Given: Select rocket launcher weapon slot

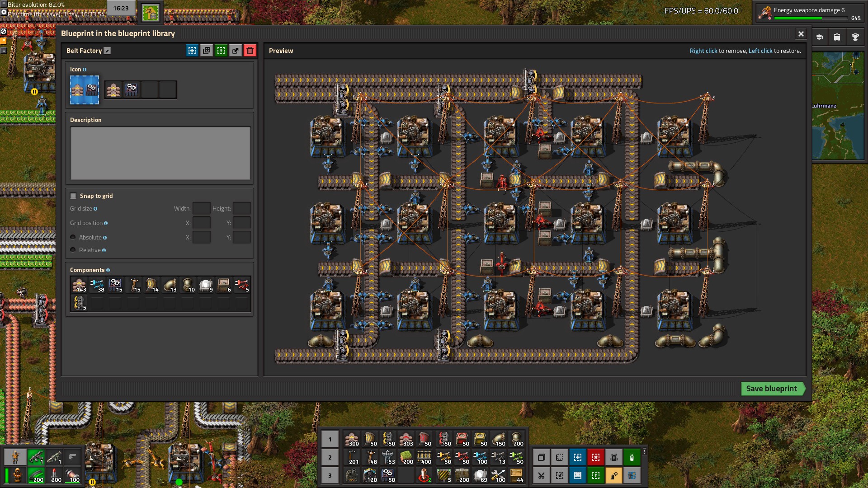Looking at the screenshot, I should [54, 457].
